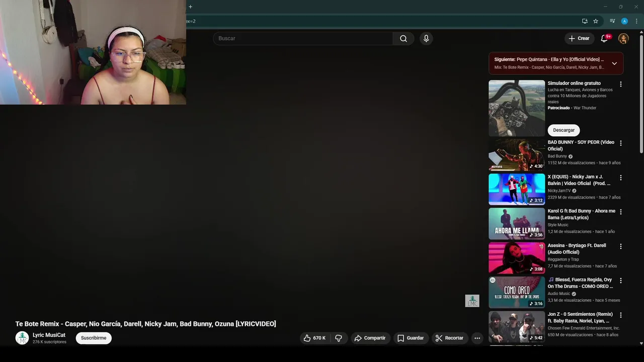Open the Lyric MusiCat channel avatar
This screenshot has height=362, width=644.
(22, 338)
